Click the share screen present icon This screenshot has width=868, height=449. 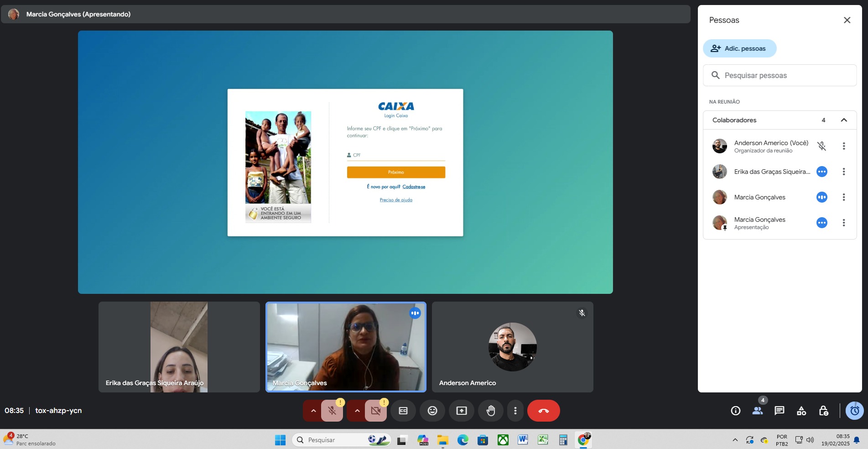(462, 411)
